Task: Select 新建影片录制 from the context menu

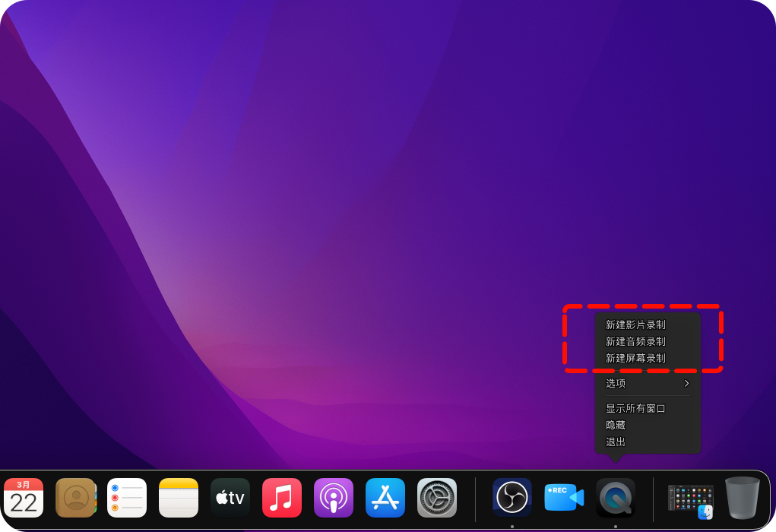Action: click(x=635, y=325)
